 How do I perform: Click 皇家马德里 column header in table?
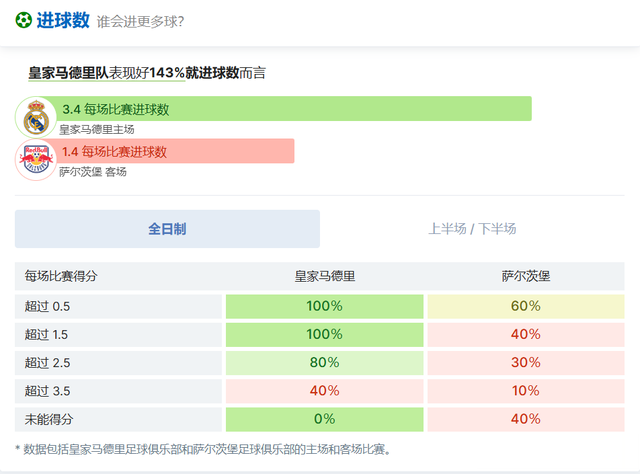324,276
